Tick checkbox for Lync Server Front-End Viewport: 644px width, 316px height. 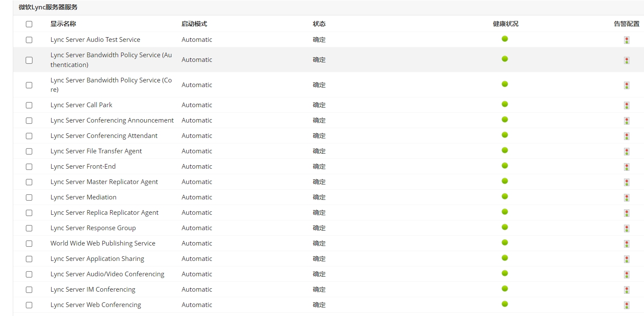29,167
